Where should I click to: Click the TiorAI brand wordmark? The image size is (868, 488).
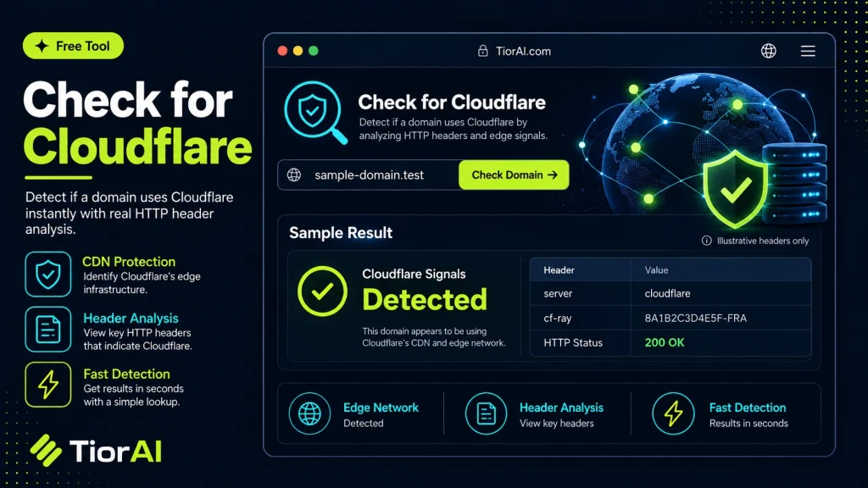[115, 451]
